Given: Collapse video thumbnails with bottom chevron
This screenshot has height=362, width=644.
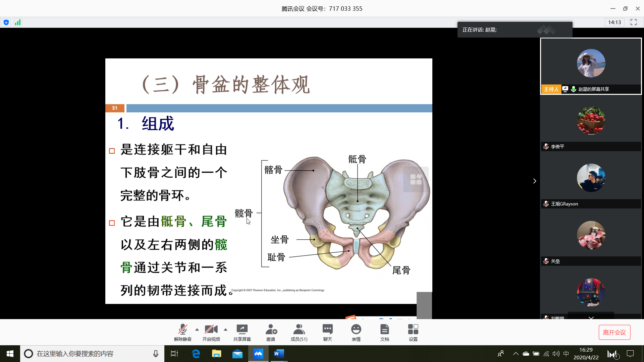Looking at the screenshot, I should pyautogui.click(x=591, y=317).
